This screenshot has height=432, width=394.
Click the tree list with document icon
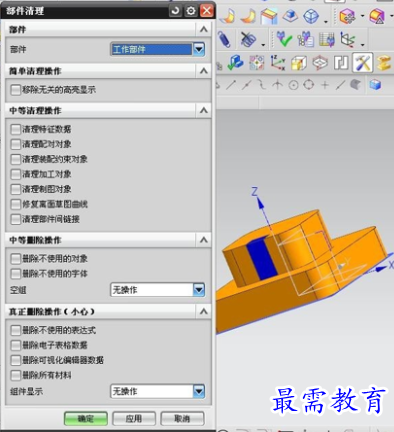(x=305, y=40)
